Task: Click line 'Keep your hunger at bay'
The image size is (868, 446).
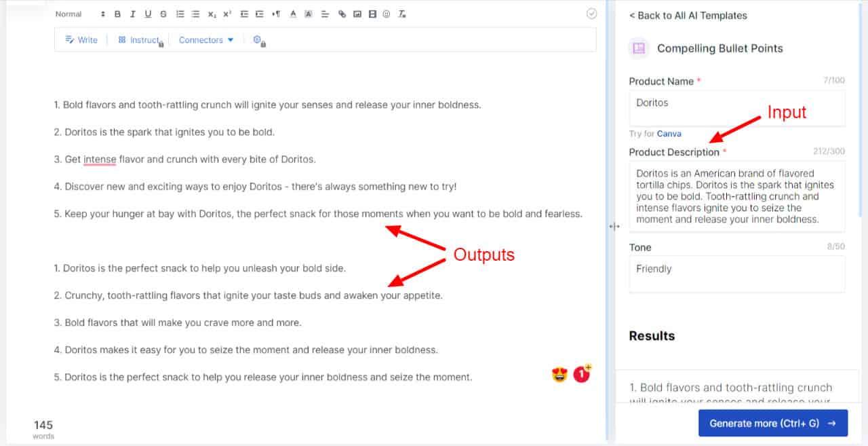Action: point(318,214)
